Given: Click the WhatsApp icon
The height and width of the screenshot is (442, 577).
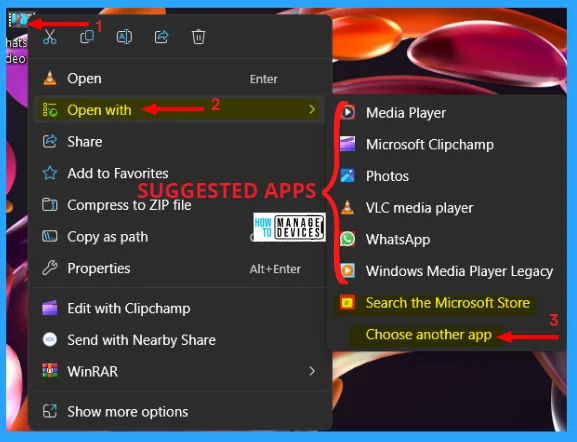Looking at the screenshot, I should pyautogui.click(x=348, y=239).
